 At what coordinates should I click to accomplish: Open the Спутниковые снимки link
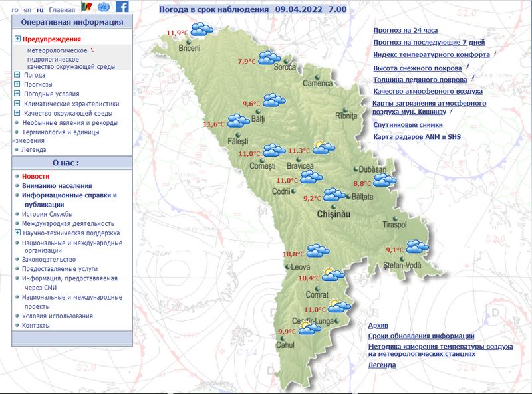pos(408,125)
